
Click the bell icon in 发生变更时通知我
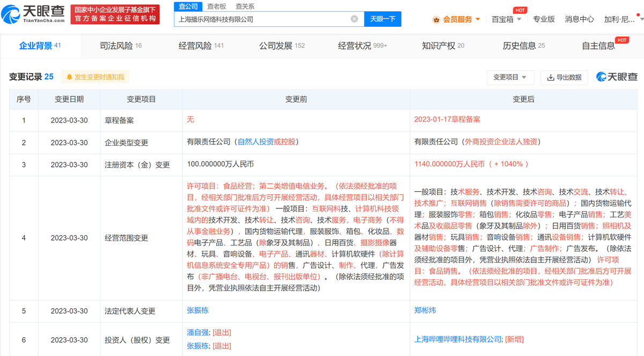69,77
